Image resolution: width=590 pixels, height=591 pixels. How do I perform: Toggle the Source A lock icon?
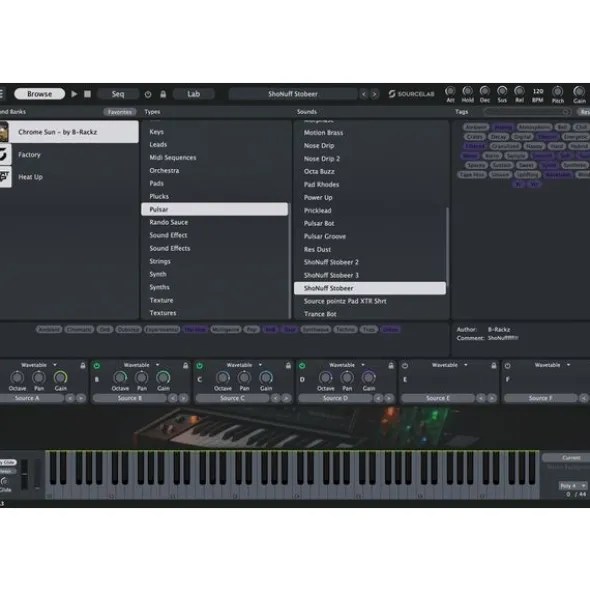pyautogui.click(x=83, y=366)
